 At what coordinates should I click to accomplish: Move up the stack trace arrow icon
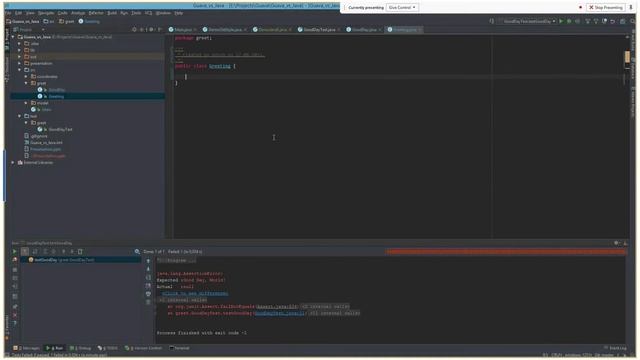click(x=148, y=261)
